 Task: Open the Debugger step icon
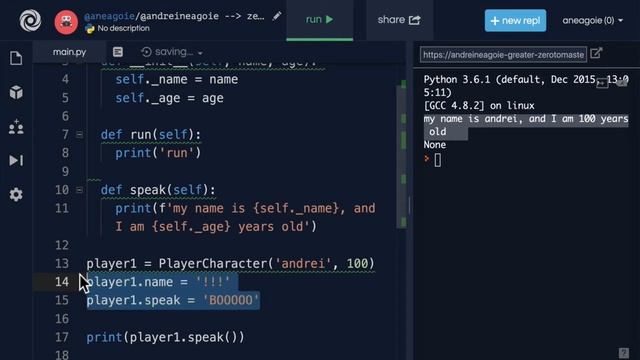[x=16, y=160]
